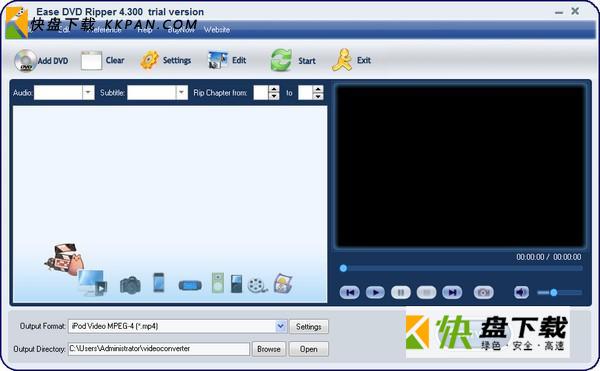Click the preview seek bar handle
The width and height of the screenshot is (600, 371).
[x=343, y=268]
